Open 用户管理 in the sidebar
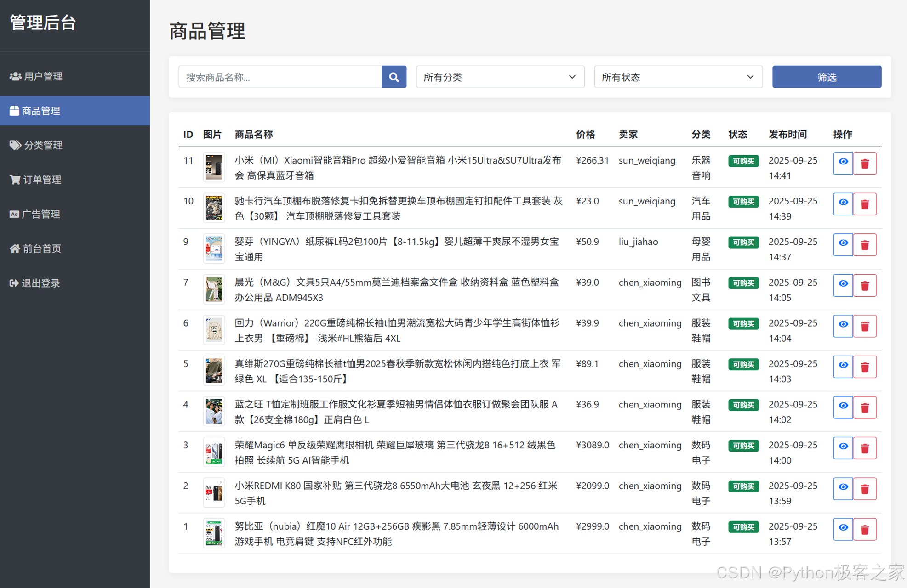907x588 pixels. (x=43, y=76)
